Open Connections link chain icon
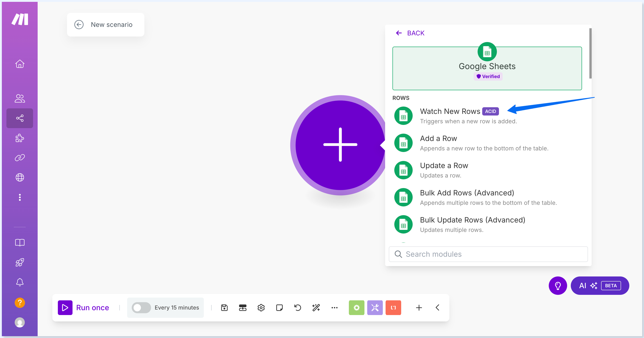Viewport: 644px width, 338px height. coord(20,158)
